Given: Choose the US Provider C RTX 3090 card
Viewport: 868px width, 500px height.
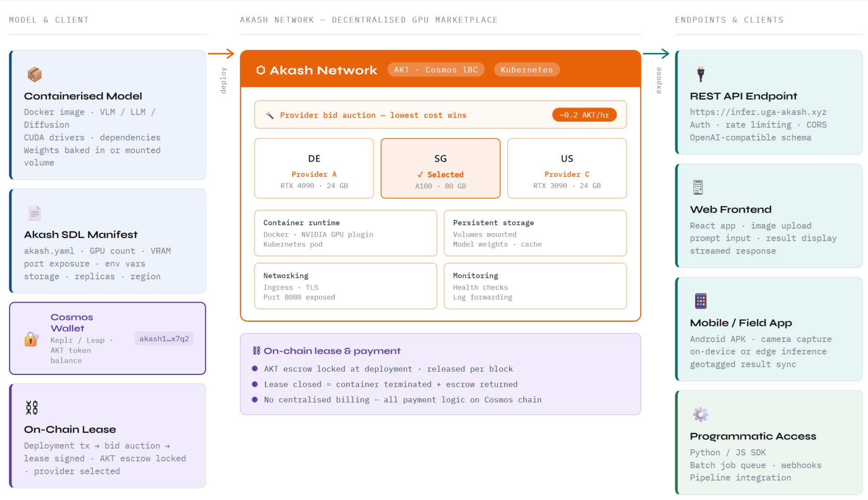Looking at the screenshot, I should tap(566, 168).
